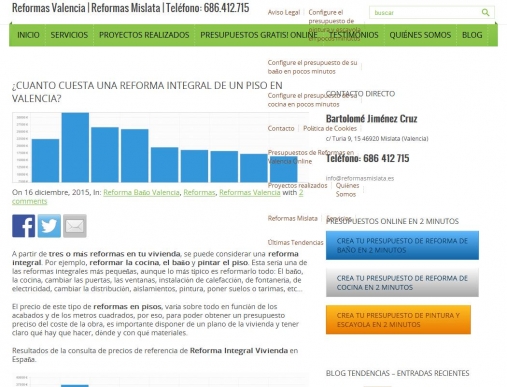Viewport: 507px width, 387px height.
Task: Open the QUIÉNES SOMOS menu item
Action: coord(420,35)
